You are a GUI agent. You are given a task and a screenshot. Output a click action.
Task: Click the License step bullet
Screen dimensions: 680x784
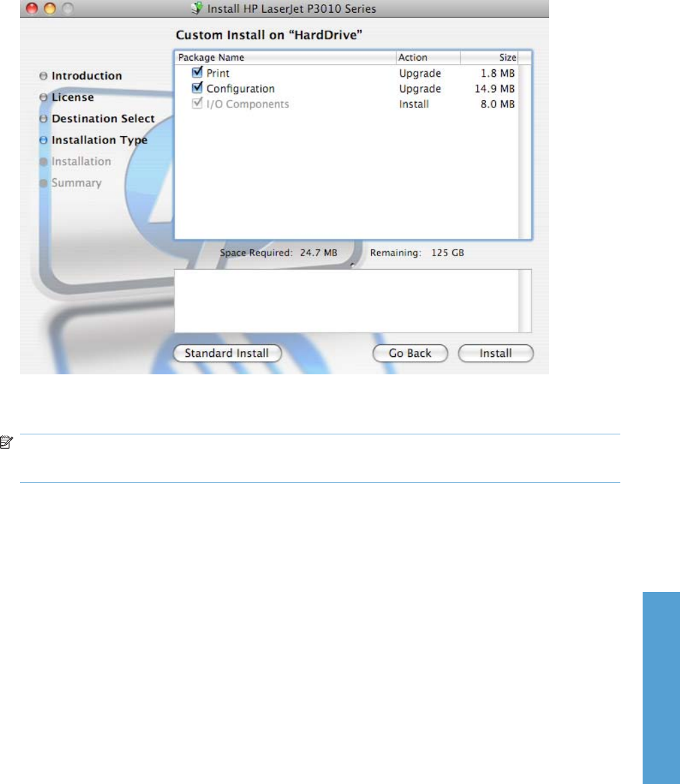point(43,97)
